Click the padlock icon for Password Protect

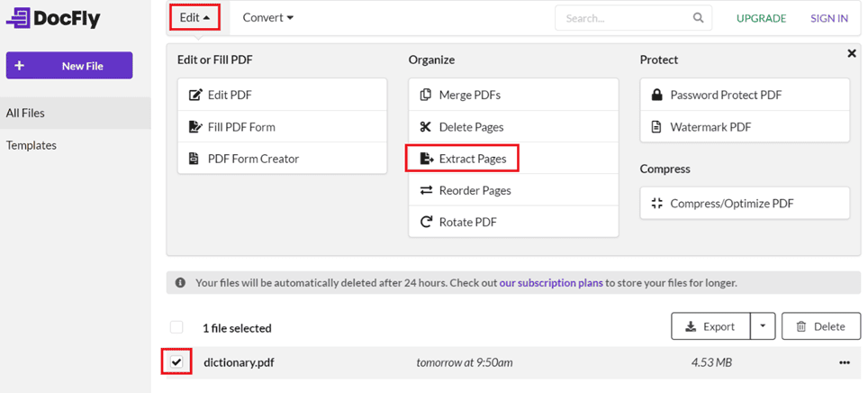pos(656,95)
